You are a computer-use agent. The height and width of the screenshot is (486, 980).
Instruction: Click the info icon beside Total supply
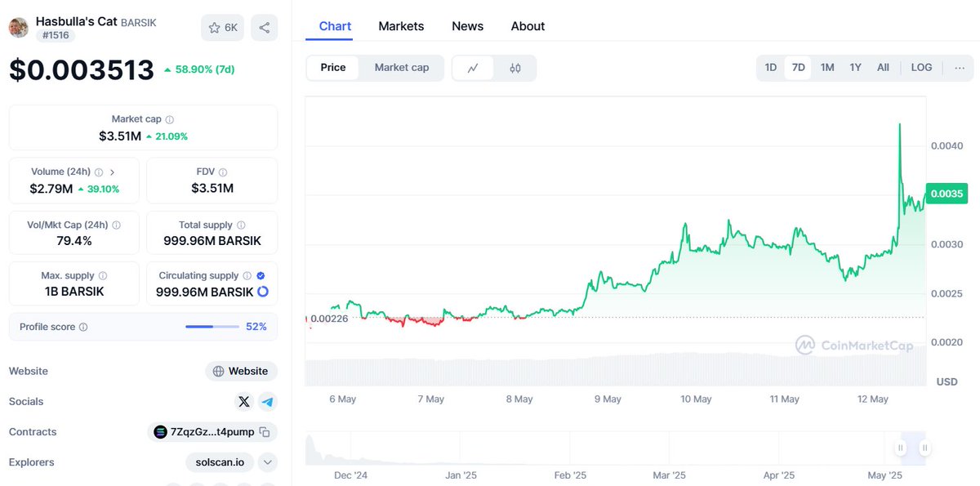pos(241,225)
